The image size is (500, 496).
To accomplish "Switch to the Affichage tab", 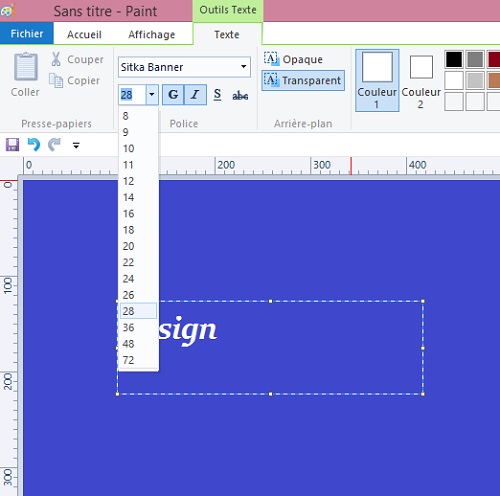I will pyautogui.click(x=152, y=34).
